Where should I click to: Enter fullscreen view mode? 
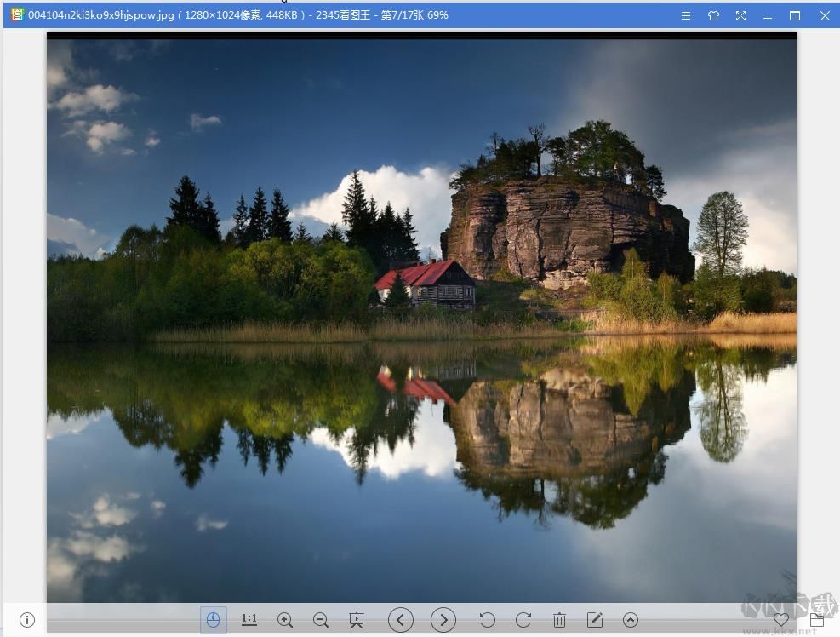click(x=741, y=15)
